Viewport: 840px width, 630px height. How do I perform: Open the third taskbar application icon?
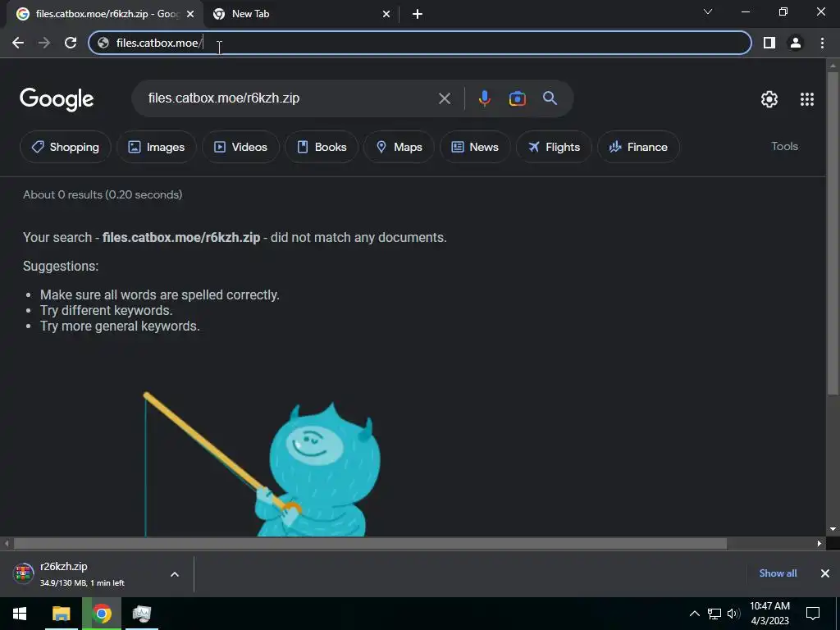tap(141, 614)
